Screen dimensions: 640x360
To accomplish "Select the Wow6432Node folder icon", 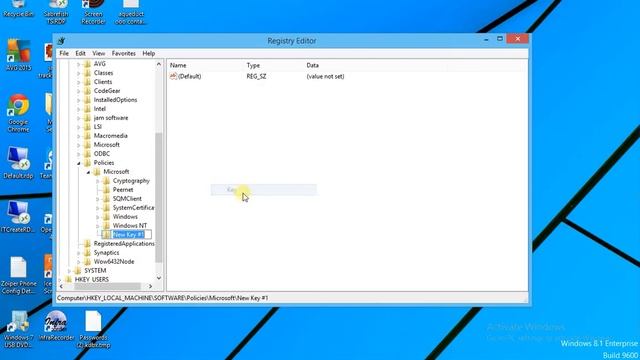I will click(x=87, y=261).
